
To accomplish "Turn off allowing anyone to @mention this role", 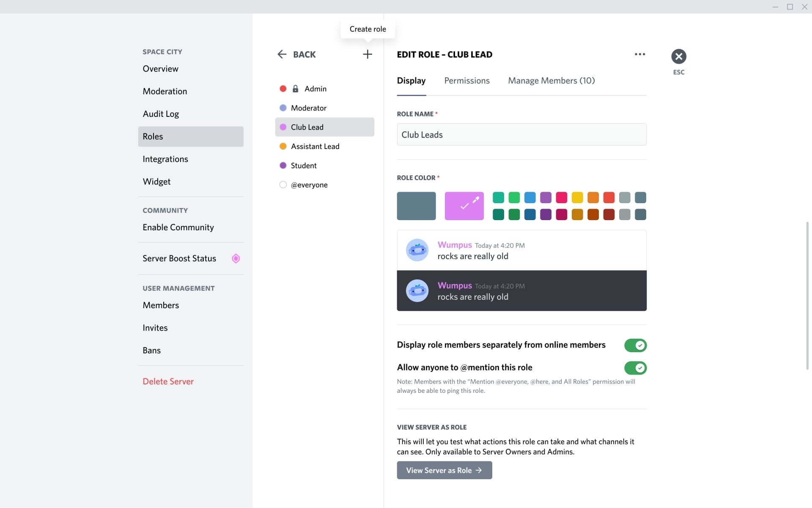I will [x=635, y=368].
